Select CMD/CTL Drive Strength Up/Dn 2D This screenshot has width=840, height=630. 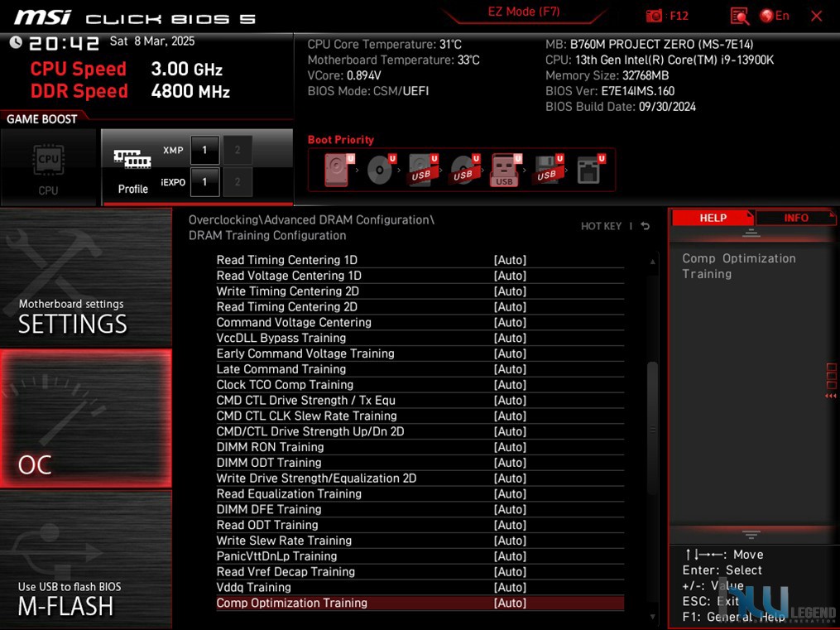tap(420, 431)
